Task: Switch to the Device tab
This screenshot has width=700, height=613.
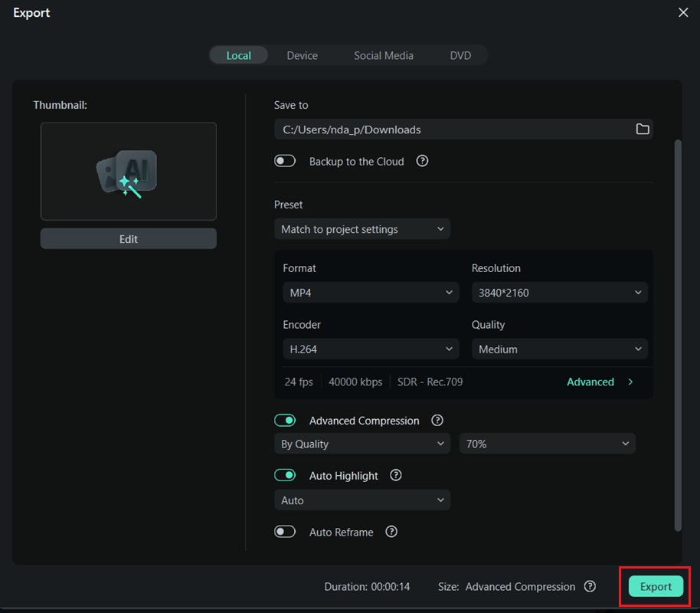Action: click(302, 54)
